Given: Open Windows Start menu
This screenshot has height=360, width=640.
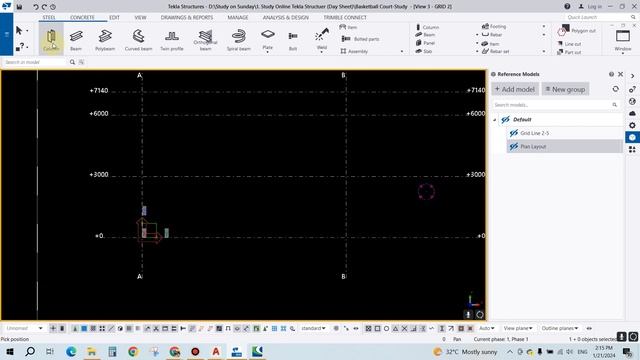Looking at the screenshot, I should pos(10,351).
